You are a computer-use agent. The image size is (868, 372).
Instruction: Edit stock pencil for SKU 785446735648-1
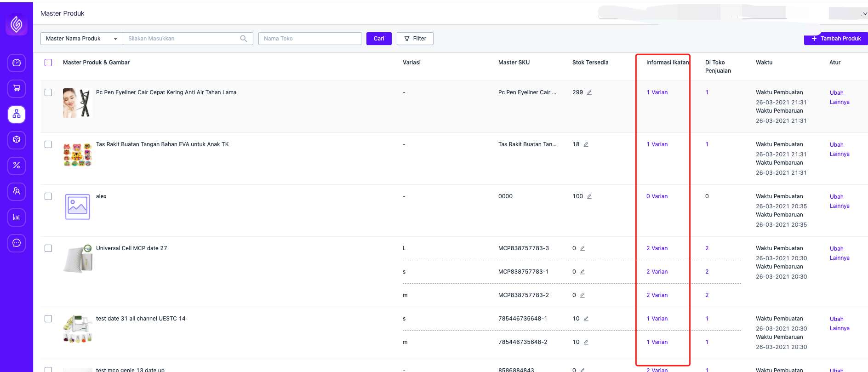[x=586, y=319]
